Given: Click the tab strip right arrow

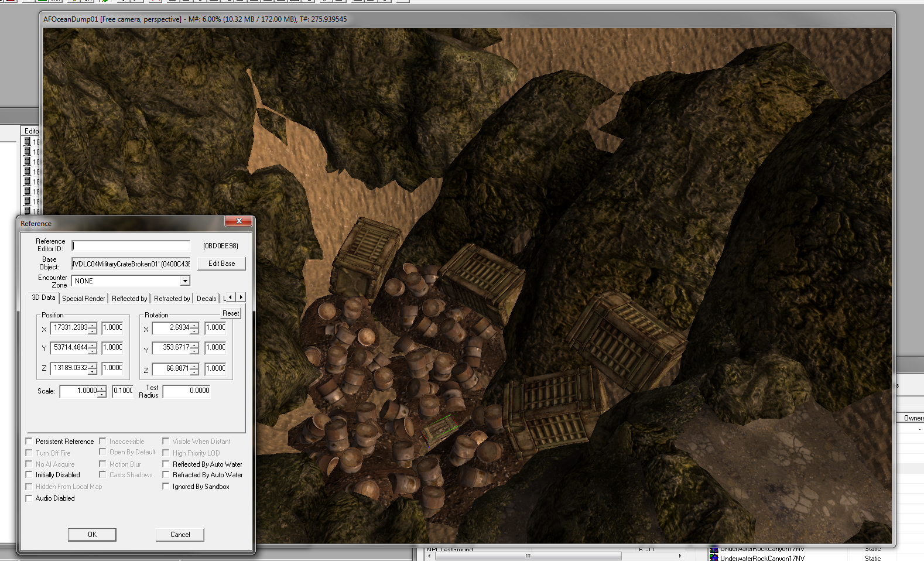Looking at the screenshot, I should click(x=241, y=297).
